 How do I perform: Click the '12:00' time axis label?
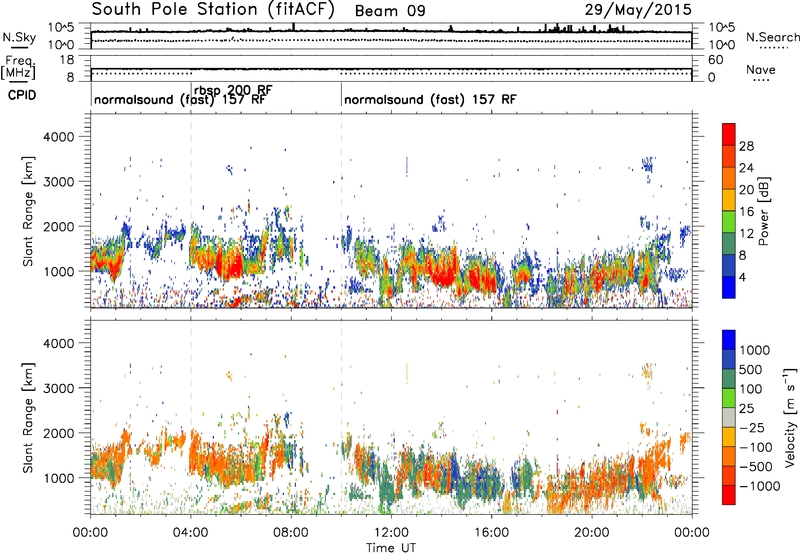tap(391, 533)
